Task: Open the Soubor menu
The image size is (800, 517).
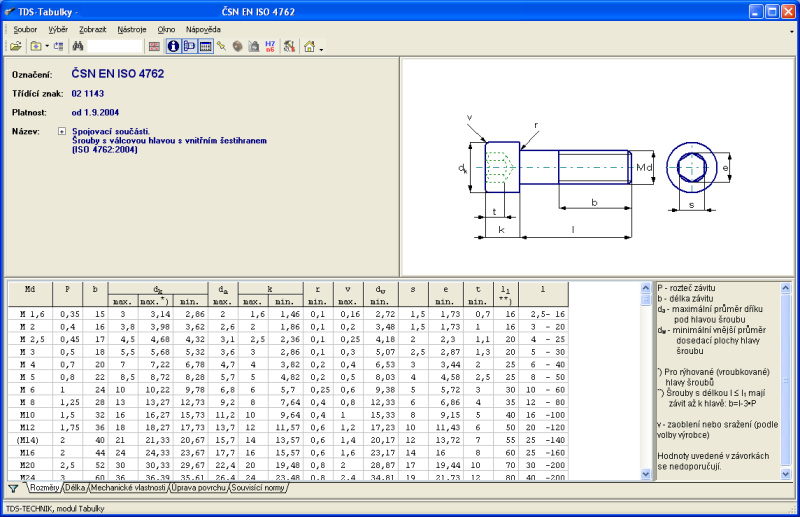Action: coord(26,30)
